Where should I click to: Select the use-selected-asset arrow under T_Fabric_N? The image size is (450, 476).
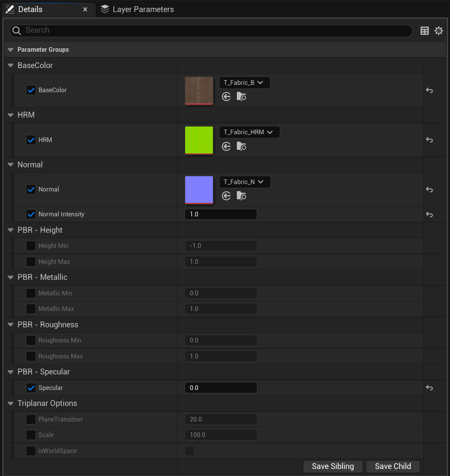226,196
